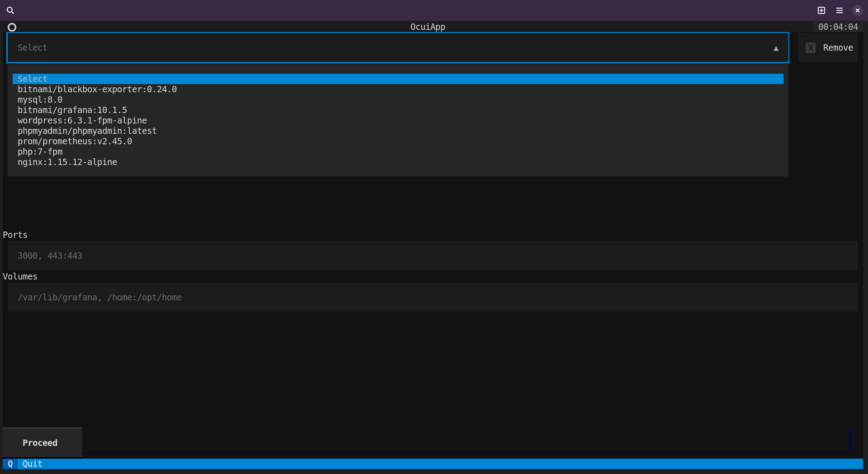Click the Proceed button
This screenshot has height=474, width=868.
click(42, 442)
